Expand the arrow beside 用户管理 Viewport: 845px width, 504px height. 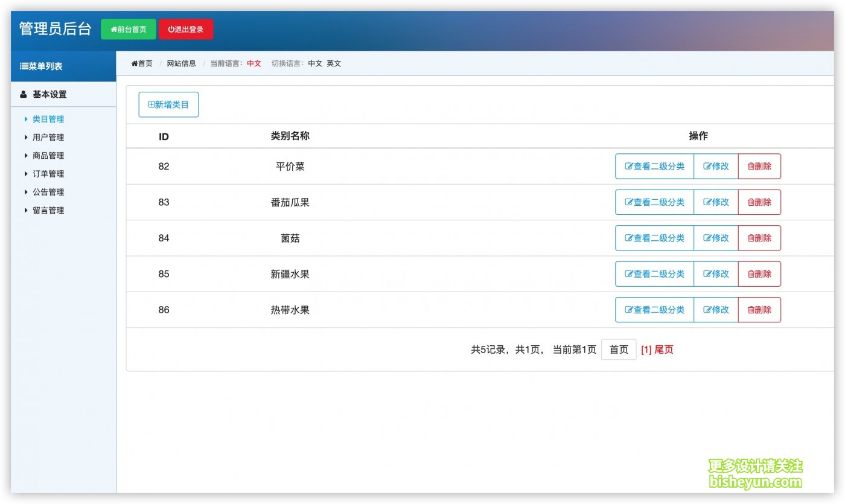point(26,137)
